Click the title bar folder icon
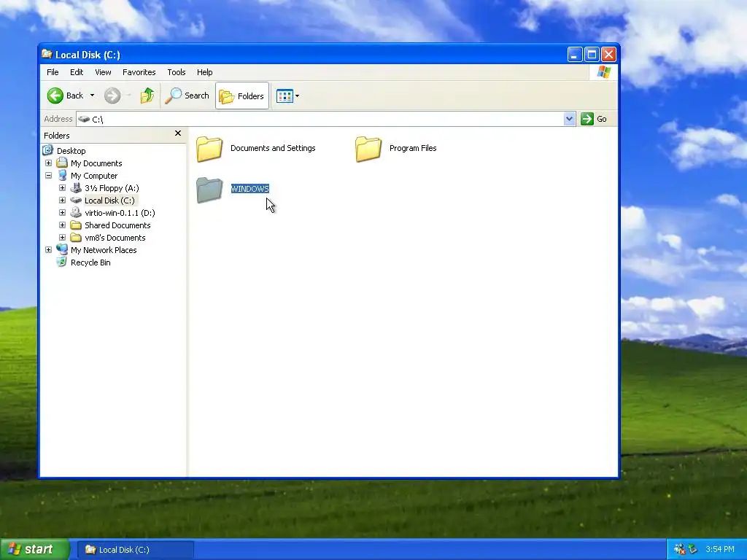The height and width of the screenshot is (560, 747). 47,54
